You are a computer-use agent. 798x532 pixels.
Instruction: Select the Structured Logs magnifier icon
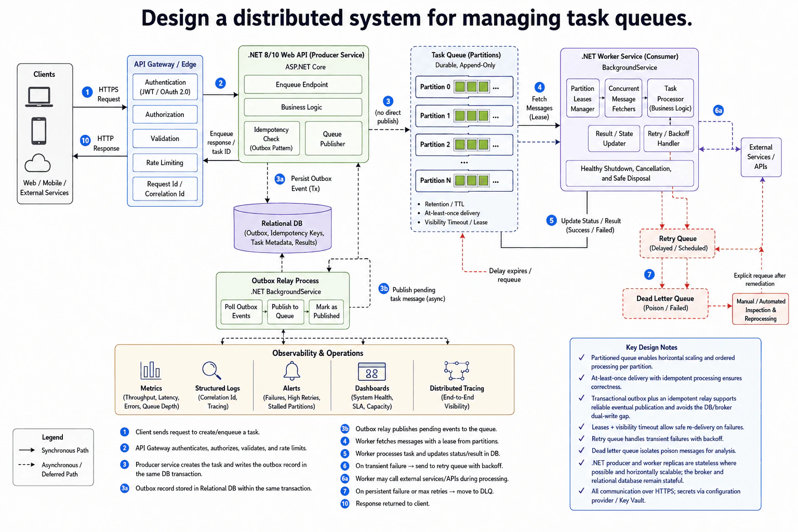coord(211,370)
